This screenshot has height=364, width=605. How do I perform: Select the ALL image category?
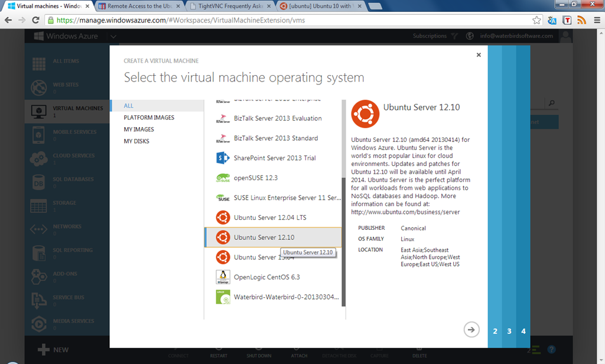pyautogui.click(x=157, y=106)
